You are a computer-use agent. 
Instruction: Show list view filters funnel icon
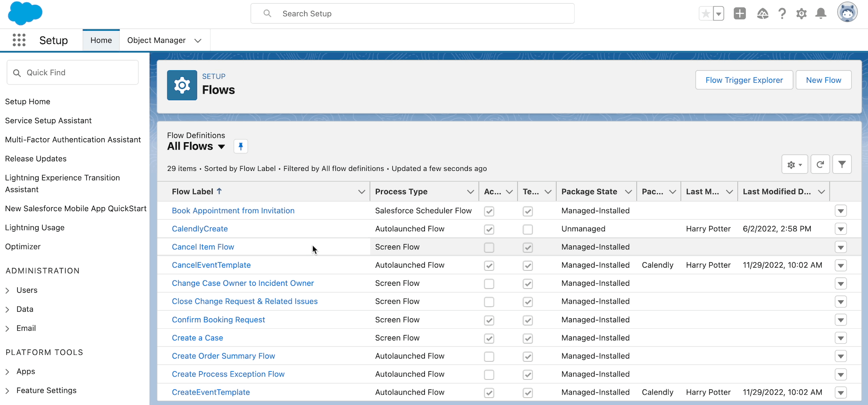point(842,165)
